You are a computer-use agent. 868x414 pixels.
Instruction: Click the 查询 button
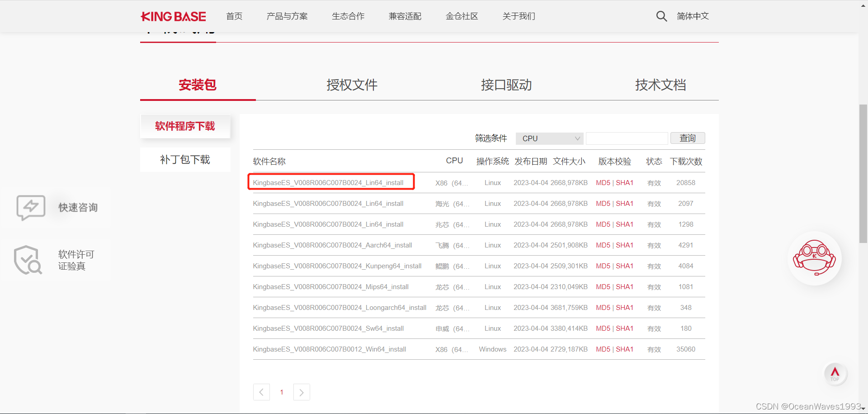(688, 138)
